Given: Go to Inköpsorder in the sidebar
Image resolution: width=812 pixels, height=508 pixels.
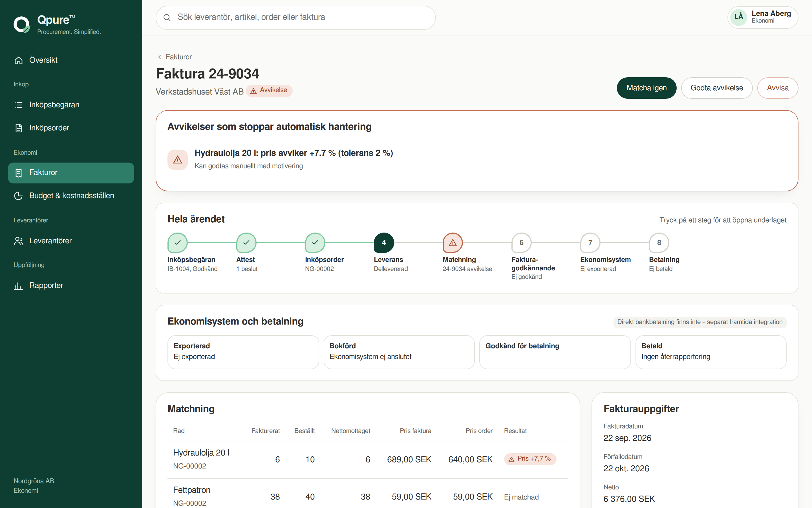Looking at the screenshot, I should click(x=71, y=128).
